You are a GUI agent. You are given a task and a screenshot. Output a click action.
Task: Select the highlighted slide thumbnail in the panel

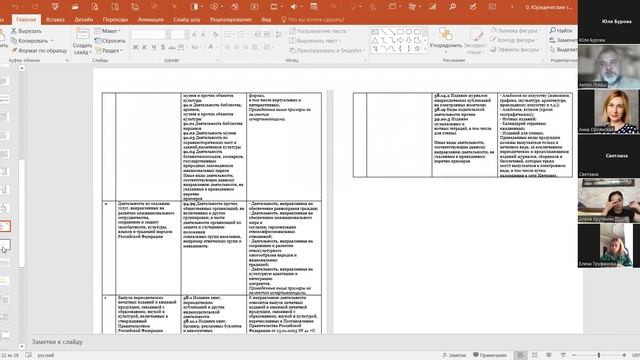coord(5,227)
